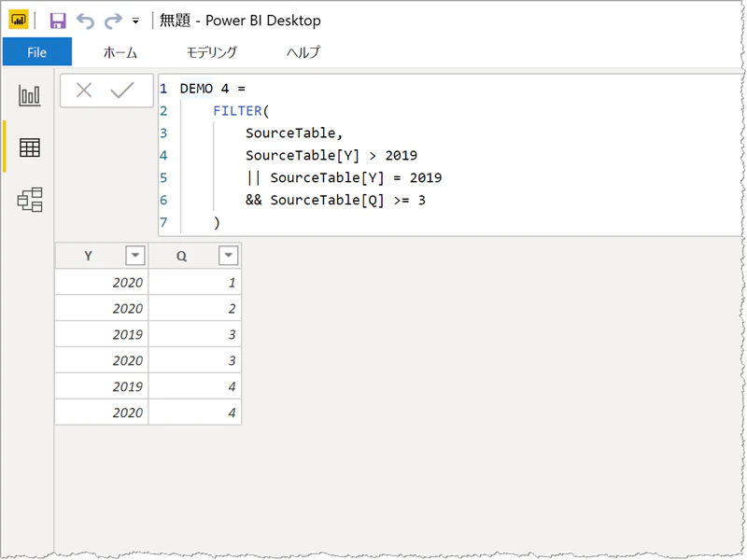
Task: Select the Q cell showing 1
Action: coord(195,283)
